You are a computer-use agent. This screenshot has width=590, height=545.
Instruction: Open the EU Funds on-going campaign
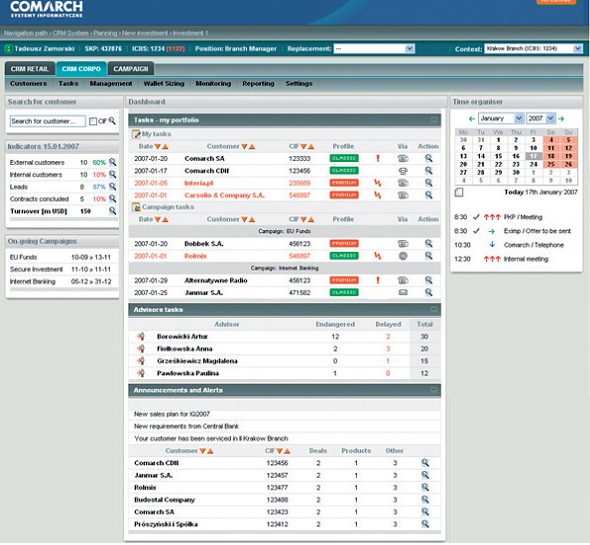23,257
